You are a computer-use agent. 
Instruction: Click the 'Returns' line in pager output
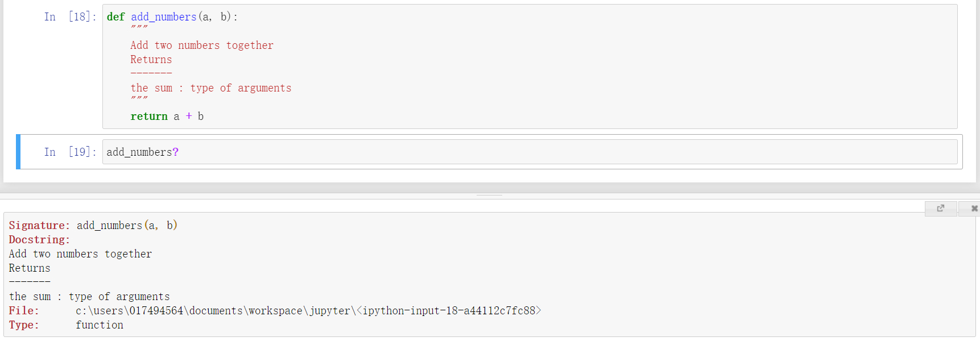[x=30, y=268]
